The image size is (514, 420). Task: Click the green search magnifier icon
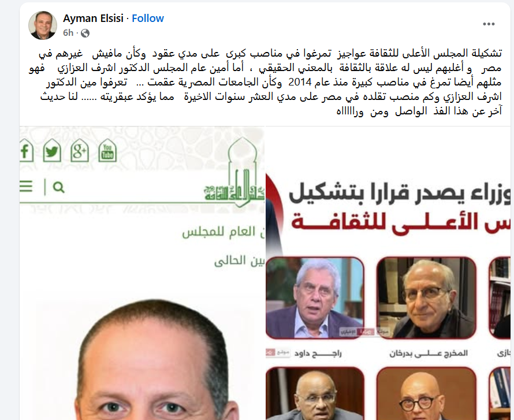(x=59, y=187)
